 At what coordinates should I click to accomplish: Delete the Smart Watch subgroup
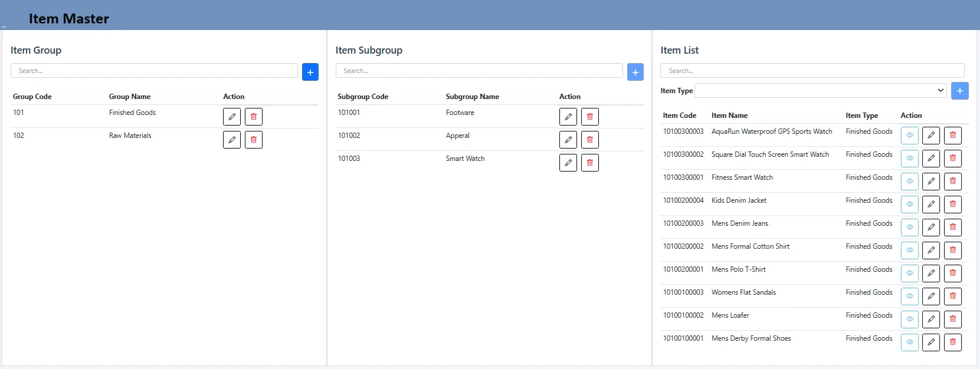(x=590, y=163)
